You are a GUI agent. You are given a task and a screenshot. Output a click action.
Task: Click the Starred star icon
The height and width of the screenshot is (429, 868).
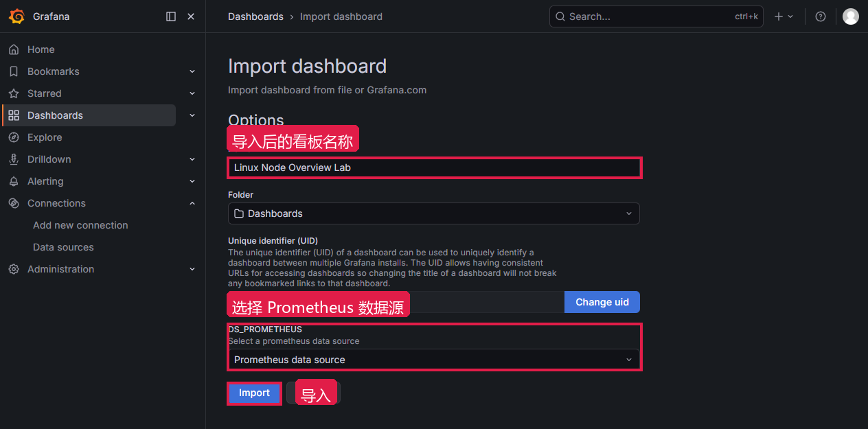14,93
